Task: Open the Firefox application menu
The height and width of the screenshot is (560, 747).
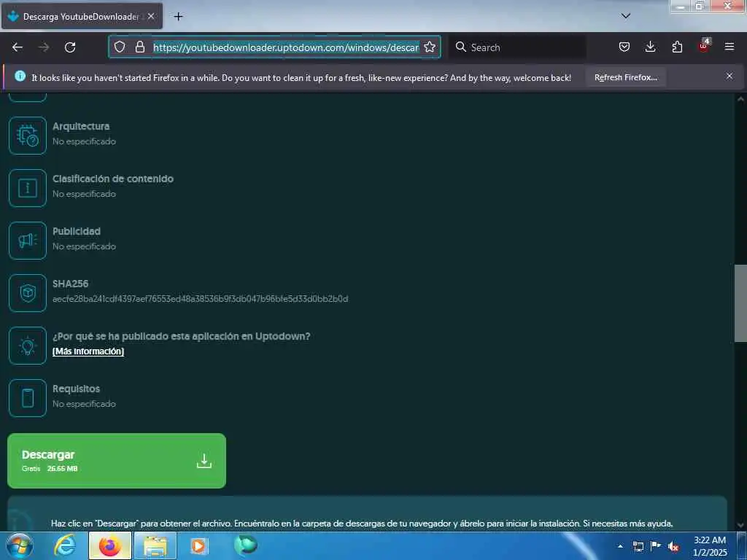Action: click(x=729, y=47)
